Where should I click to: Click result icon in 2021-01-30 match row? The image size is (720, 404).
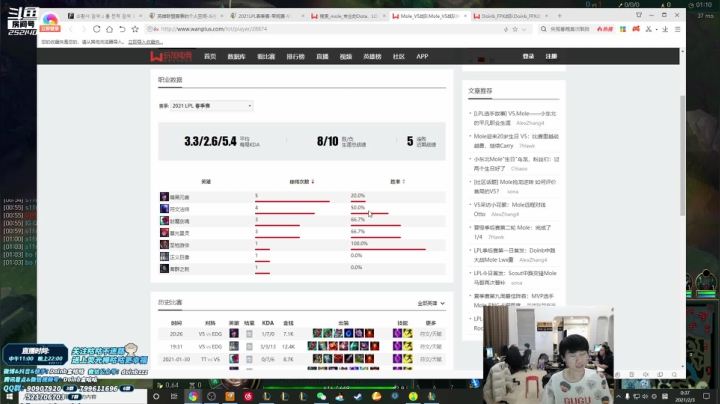coord(249,359)
